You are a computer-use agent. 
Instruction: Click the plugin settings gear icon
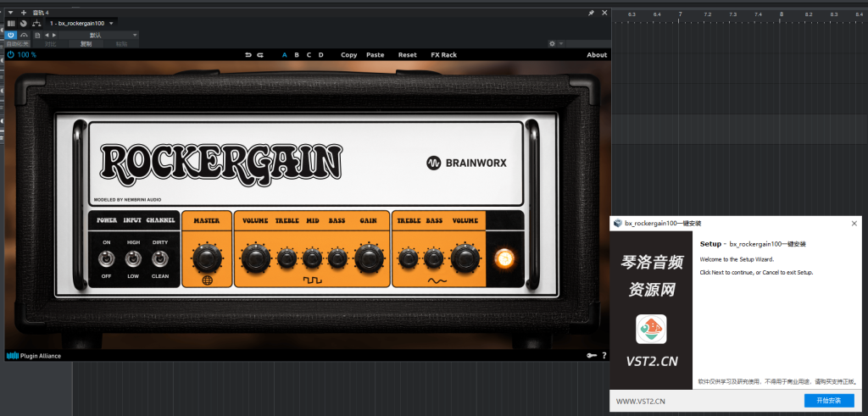551,43
